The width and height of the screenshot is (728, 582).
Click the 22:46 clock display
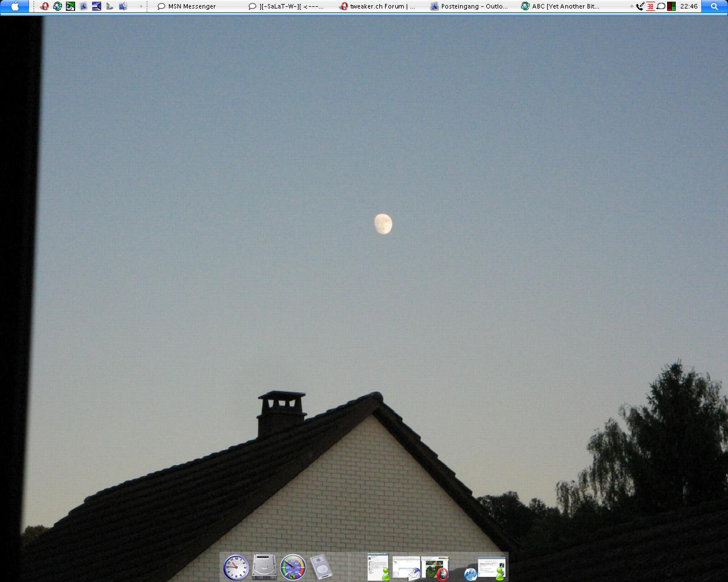(689, 6)
